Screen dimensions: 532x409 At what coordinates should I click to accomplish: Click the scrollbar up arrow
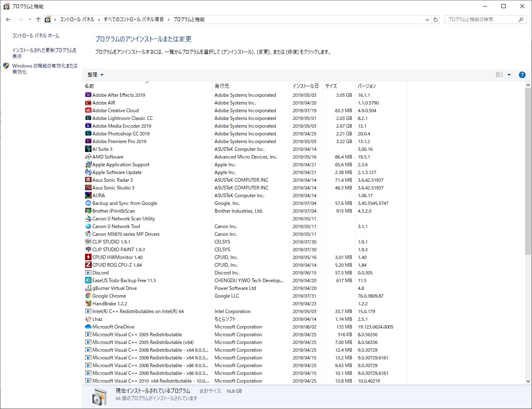tap(528, 85)
